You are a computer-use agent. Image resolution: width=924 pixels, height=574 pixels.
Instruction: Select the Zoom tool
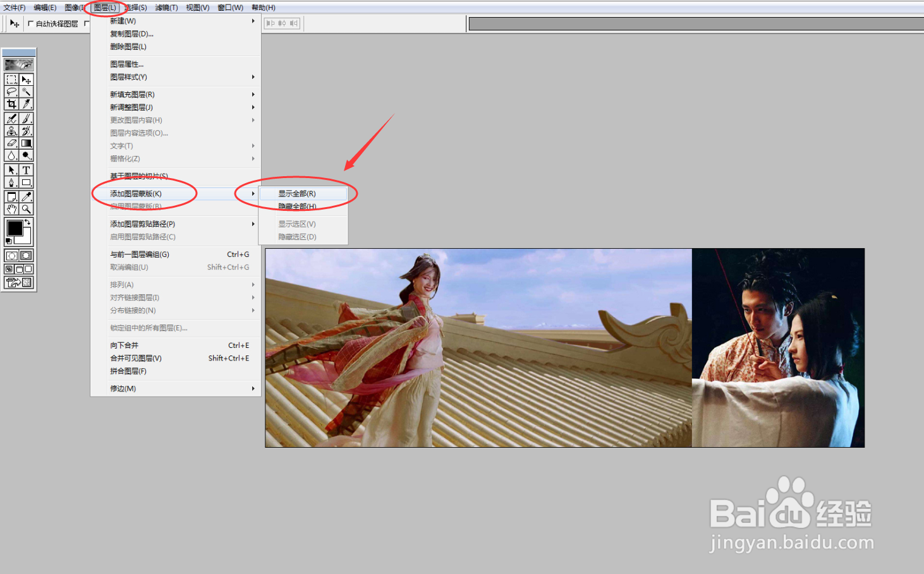pos(26,209)
